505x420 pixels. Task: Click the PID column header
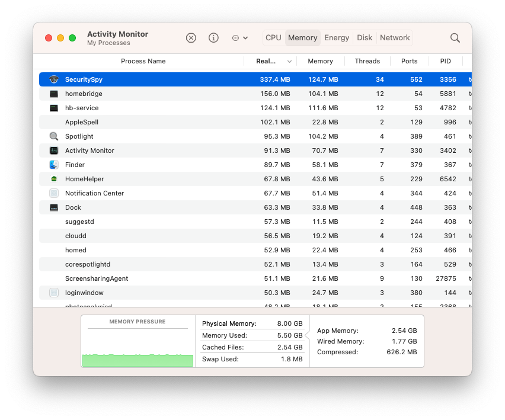point(445,61)
